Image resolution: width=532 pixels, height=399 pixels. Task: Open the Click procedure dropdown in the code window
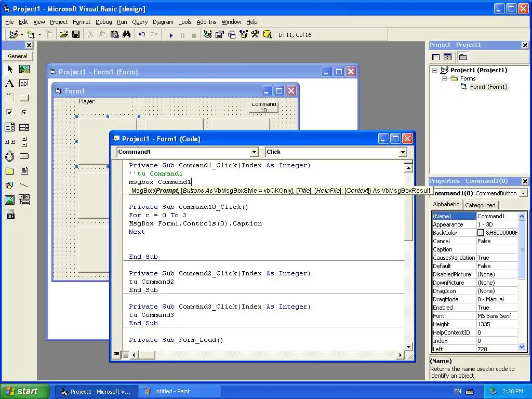coord(403,152)
